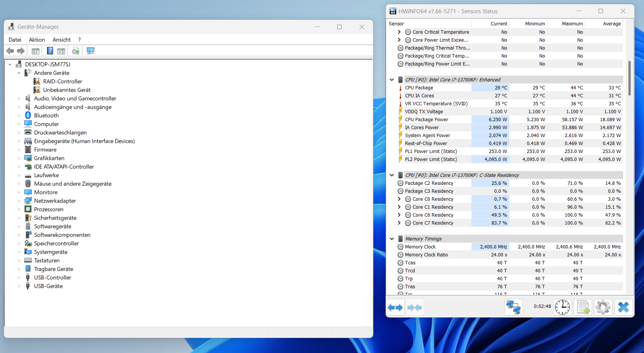This screenshot has width=644, height=353.
Task: Expand Core Power Limit Exceeded row
Action: (x=399, y=40)
